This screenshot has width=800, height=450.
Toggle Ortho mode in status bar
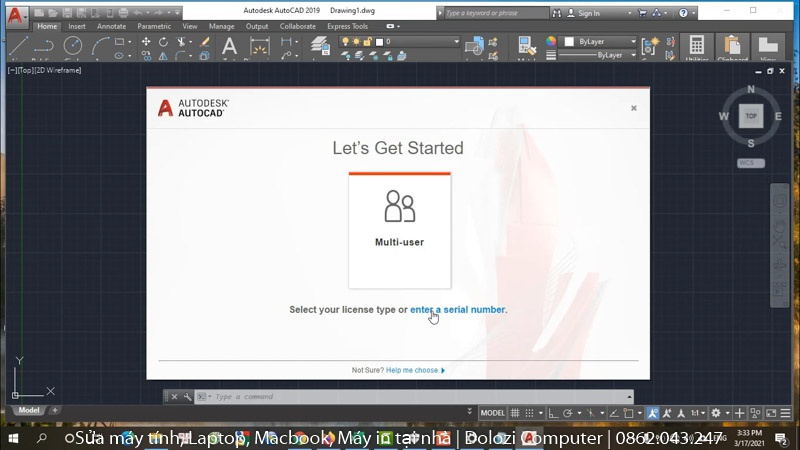click(x=553, y=413)
